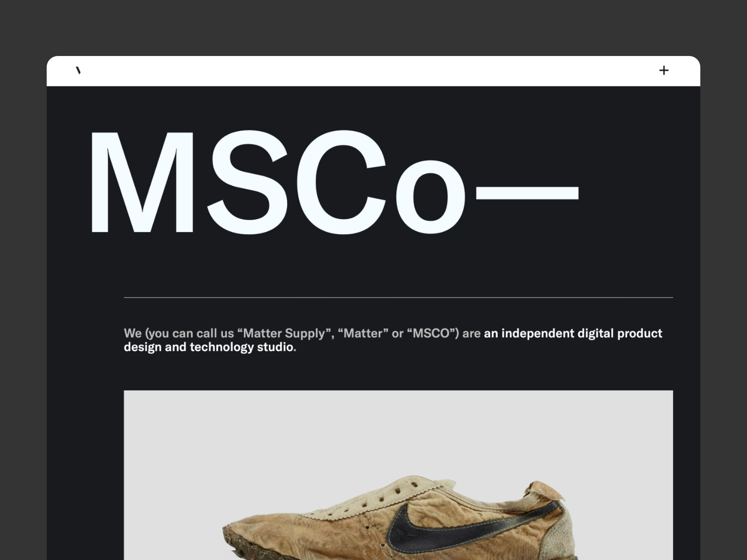Click the letter M in headline
Screen dimensions: 747x560
coord(142,182)
